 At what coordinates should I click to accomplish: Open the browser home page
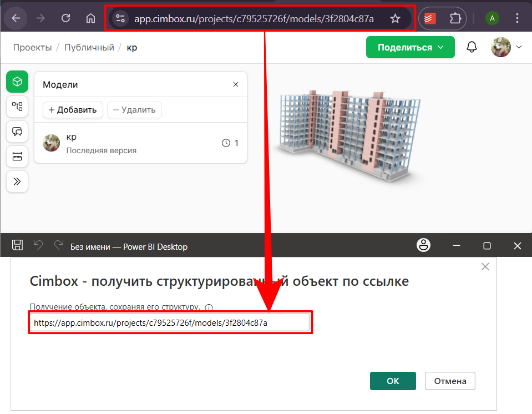click(x=90, y=18)
